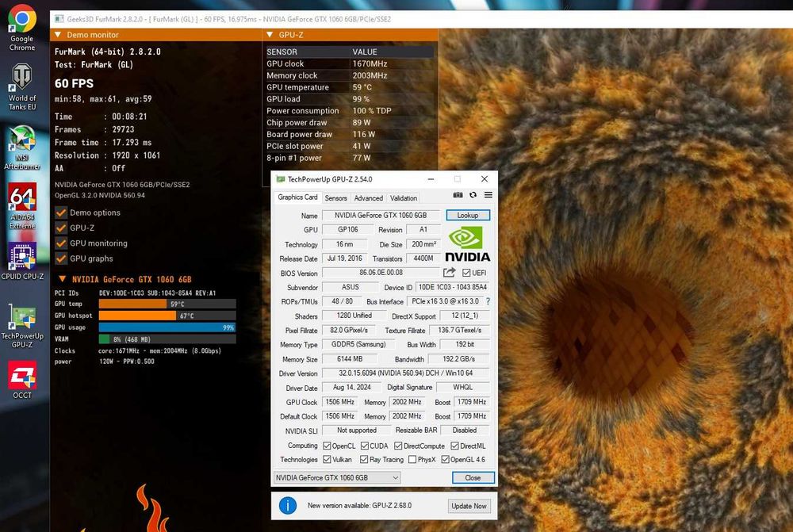Click GPU hotspot orange bar

point(137,316)
